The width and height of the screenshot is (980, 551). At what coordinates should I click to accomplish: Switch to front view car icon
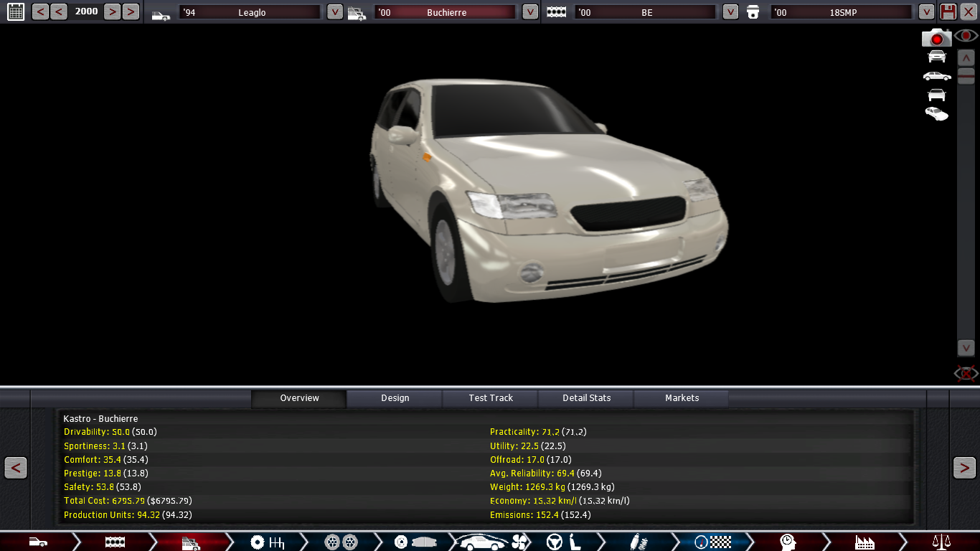click(936, 57)
